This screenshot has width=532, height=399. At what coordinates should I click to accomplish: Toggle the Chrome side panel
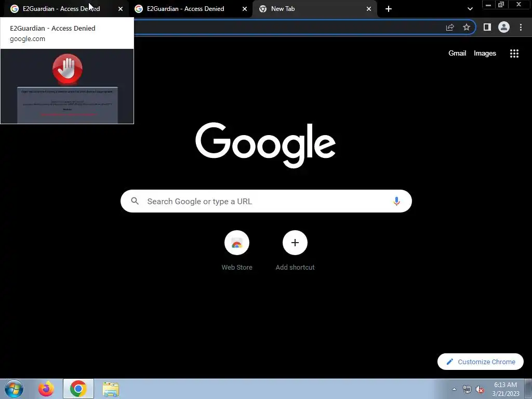coord(487,27)
